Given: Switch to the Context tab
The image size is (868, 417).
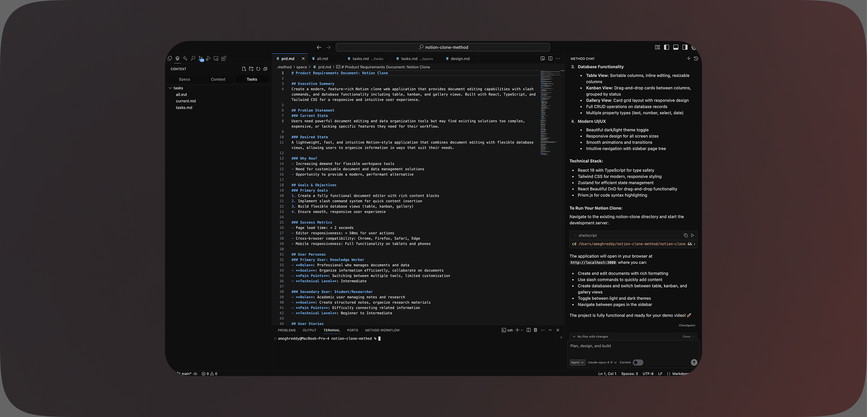Looking at the screenshot, I should pos(218,79).
